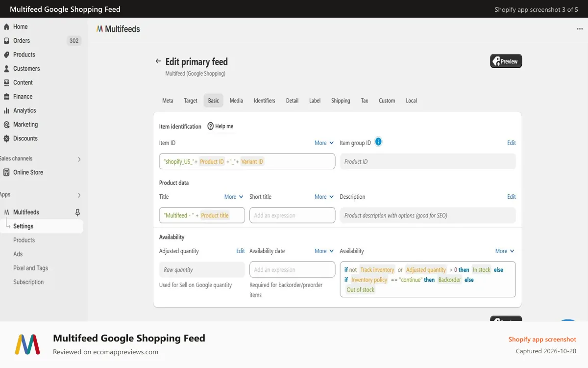Click the Inventory policy token

[x=369, y=280]
